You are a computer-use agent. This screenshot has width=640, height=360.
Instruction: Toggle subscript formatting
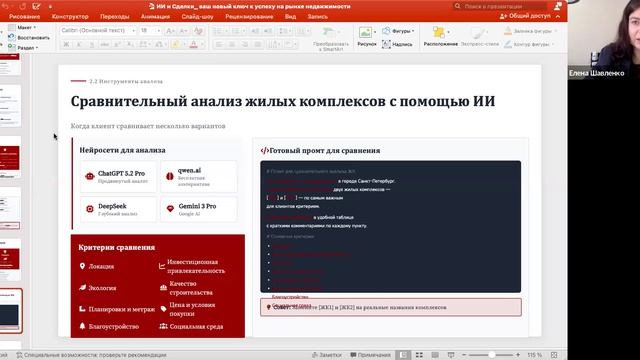tap(130, 44)
